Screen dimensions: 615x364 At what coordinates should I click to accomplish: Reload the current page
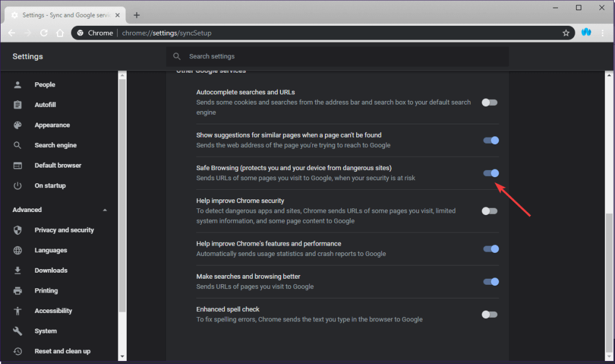(x=44, y=33)
